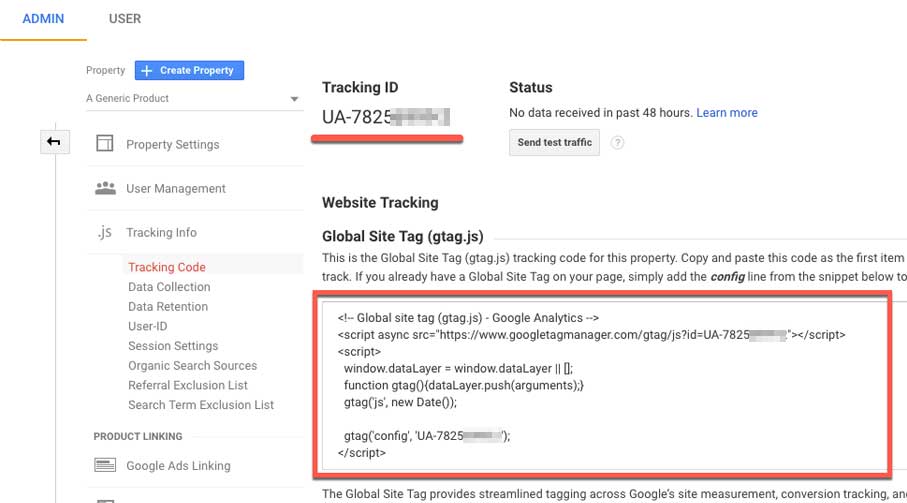
Task: Select Tracking Code in the sidebar
Action: 167,267
